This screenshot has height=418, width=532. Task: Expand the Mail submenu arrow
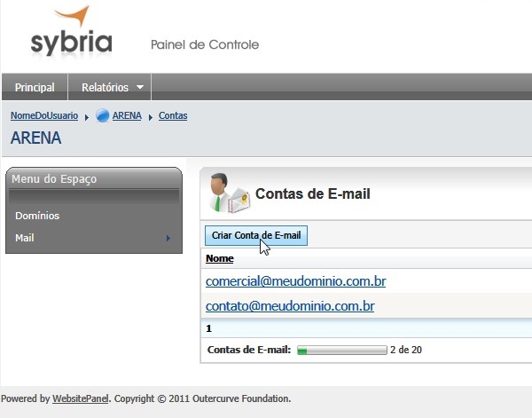pyautogui.click(x=168, y=238)
